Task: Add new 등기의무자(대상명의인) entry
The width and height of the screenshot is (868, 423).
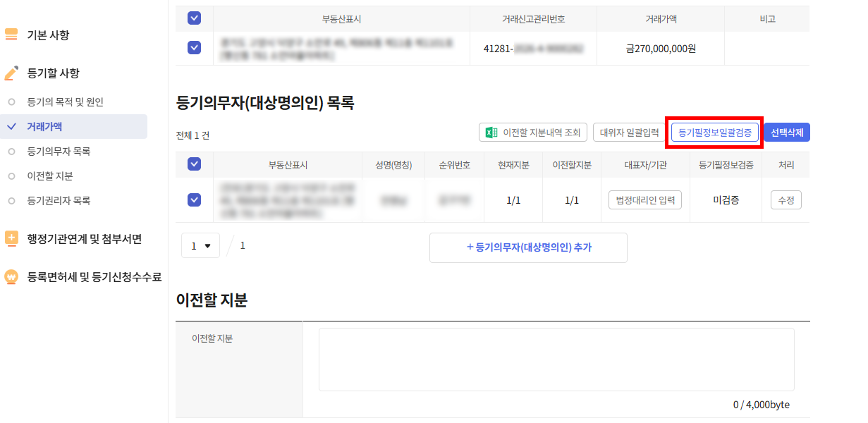Action: click(x=528, y=247)
